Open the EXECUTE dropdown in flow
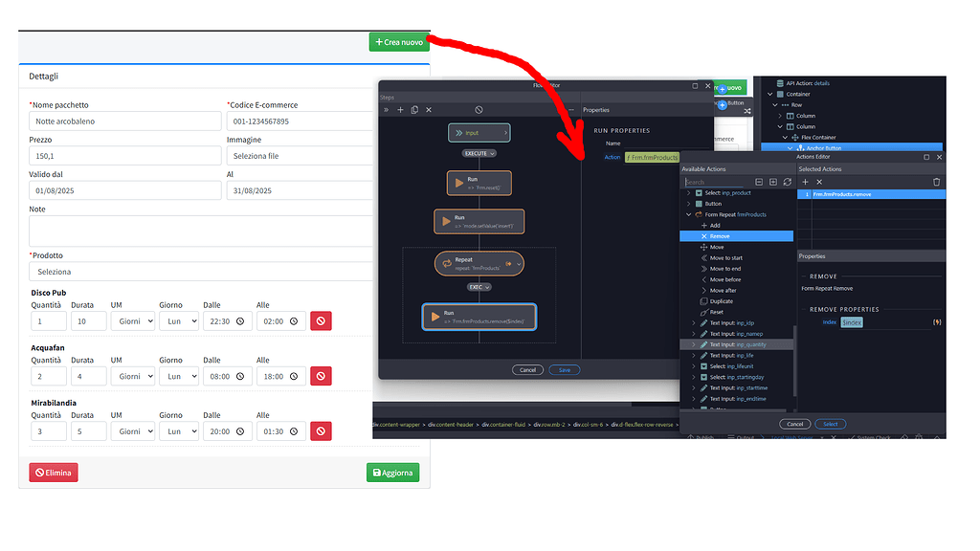 pos(479,153)
